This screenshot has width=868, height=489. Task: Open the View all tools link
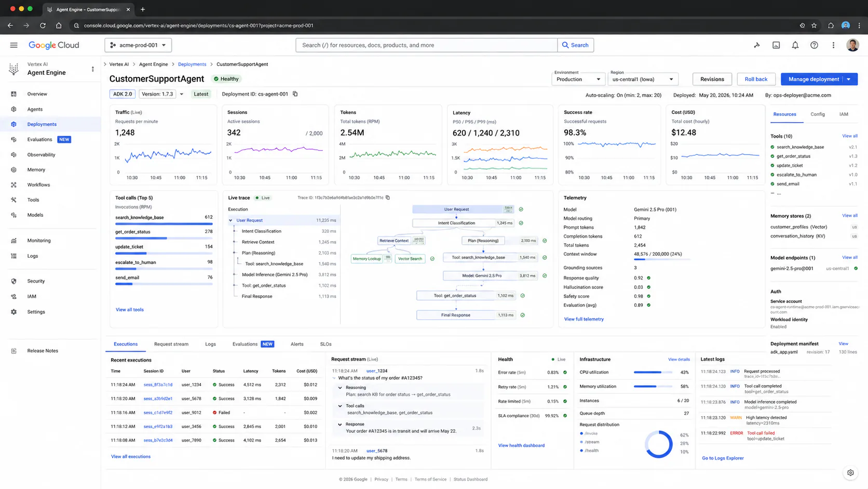click(x=130, y=310)
